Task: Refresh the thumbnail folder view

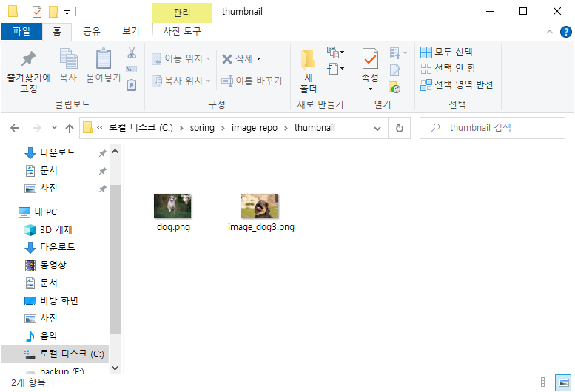Action: 400,128
